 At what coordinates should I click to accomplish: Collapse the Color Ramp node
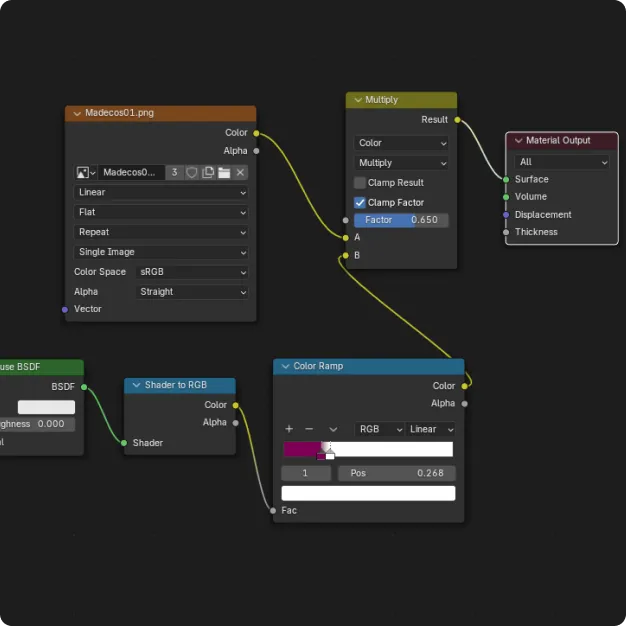(x=285, y=366)
